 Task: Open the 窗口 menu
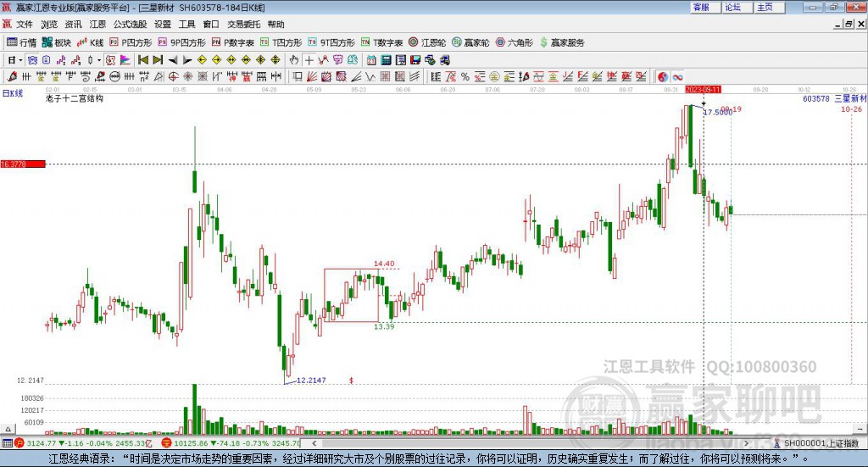coord(211,25)
